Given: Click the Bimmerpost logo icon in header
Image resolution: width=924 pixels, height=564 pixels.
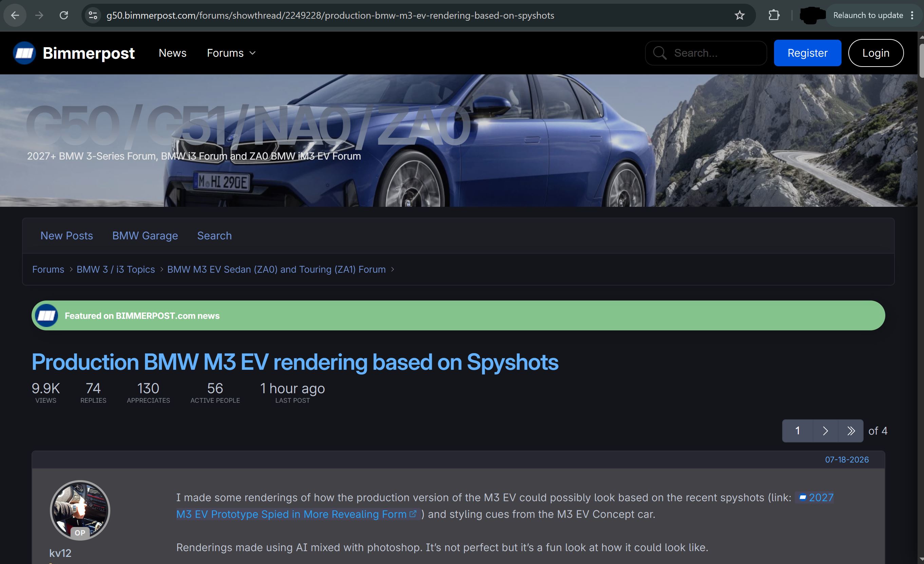Looking at the screenshot, I should (x=24, y=53).
